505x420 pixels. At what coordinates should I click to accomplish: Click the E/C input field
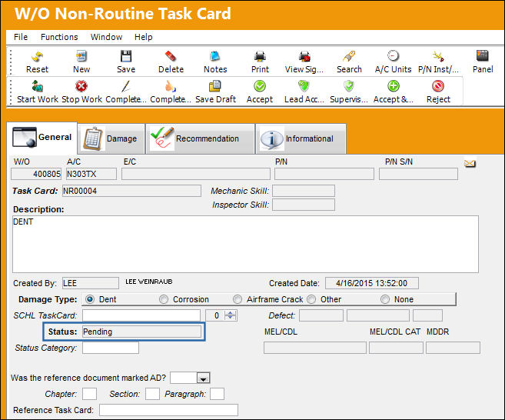point(196,174)
